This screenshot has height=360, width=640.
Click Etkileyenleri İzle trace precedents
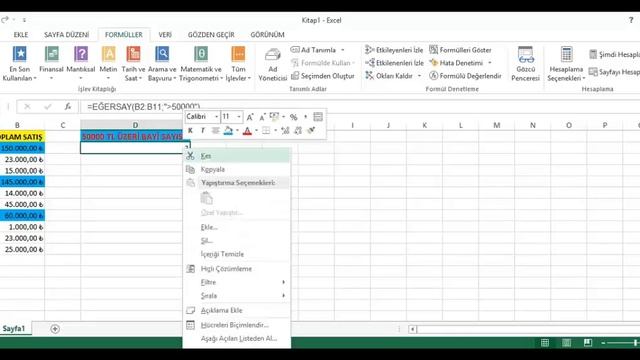pos(394,50)
